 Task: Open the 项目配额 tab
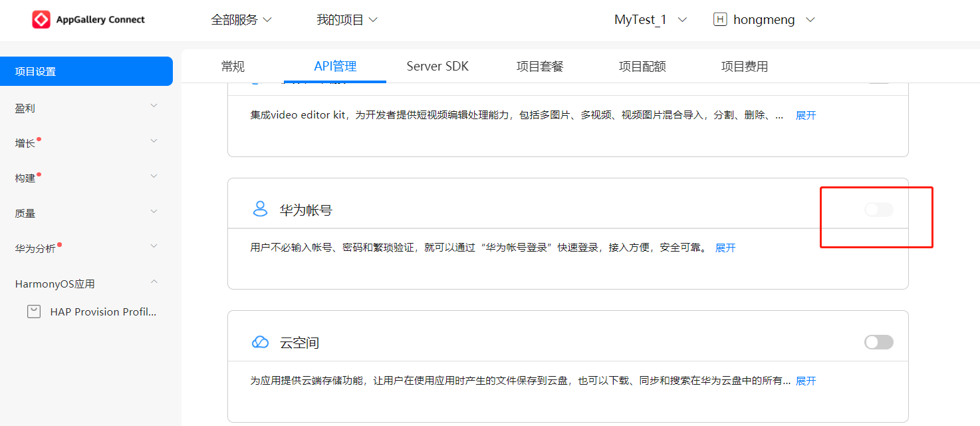click(642, 67)
